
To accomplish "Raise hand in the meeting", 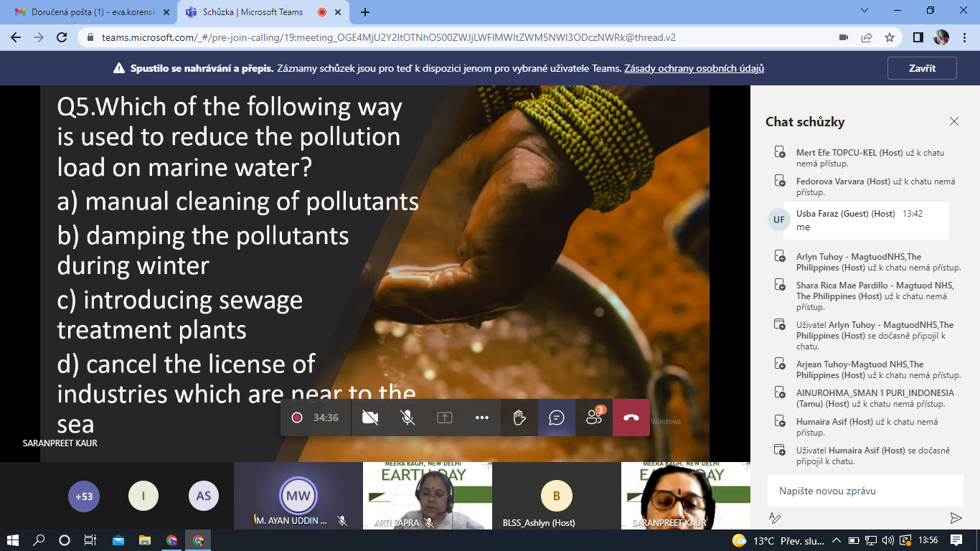I will pos(519,418).
